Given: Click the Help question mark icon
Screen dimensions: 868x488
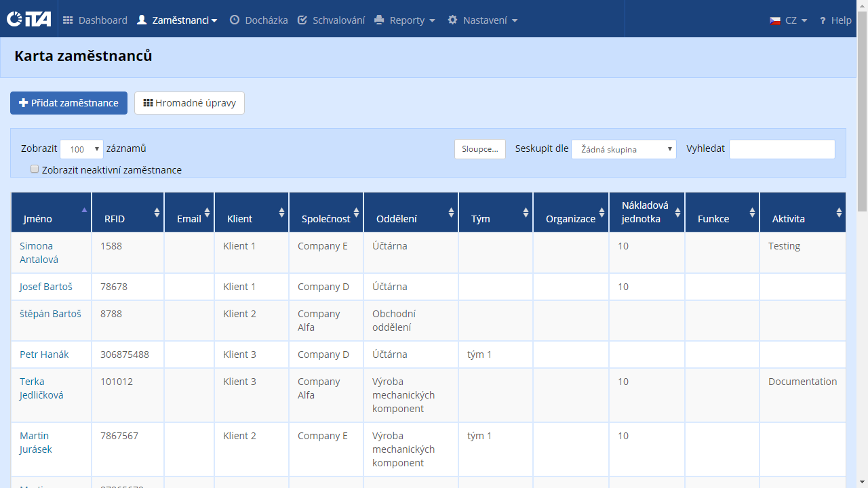Looking at the screenshot, I should pyautogui.click(x=823, y=20).
